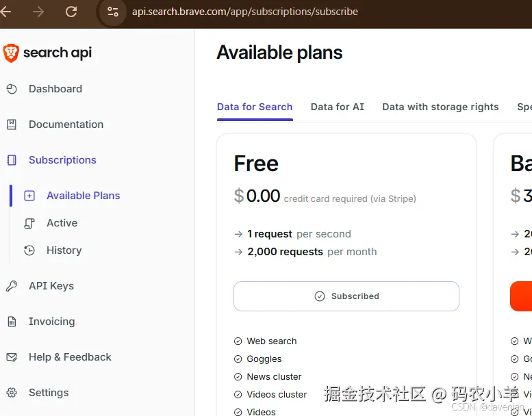
Task: Switch to Data for Search tab
Action: tap(255, 107)
